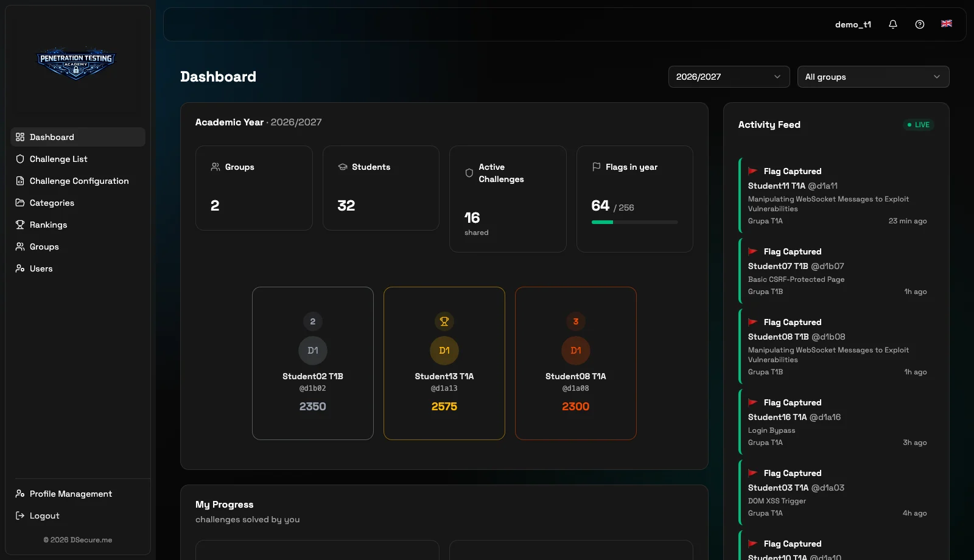Click the Groups stat card showing 2
This screenshot has height=560, width=974.
[254, 188]
